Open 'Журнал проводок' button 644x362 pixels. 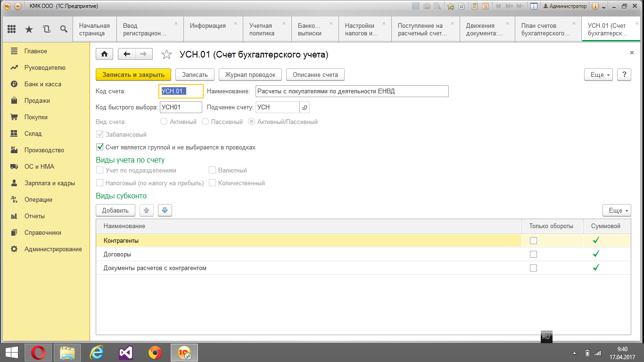click(x=250, y=74)
